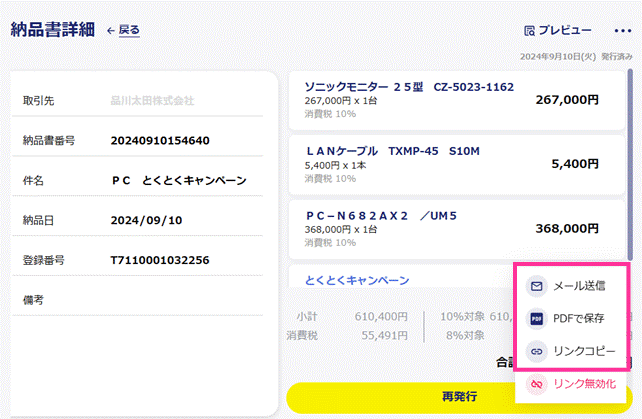This screenshot has width=642, height=419.
Task: Select リンクコピー menu entry
Action: [x=571, y=351]
